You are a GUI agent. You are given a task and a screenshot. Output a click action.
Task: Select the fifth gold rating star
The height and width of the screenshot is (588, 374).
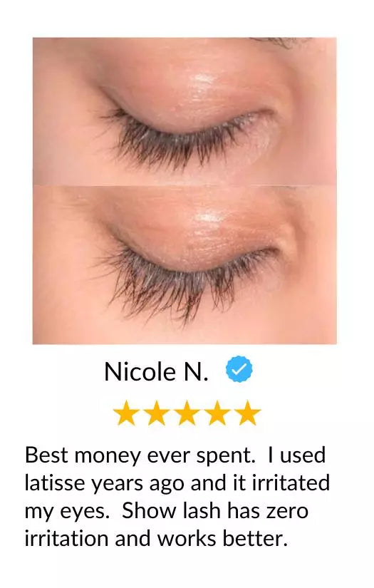[x=248, y=413]
